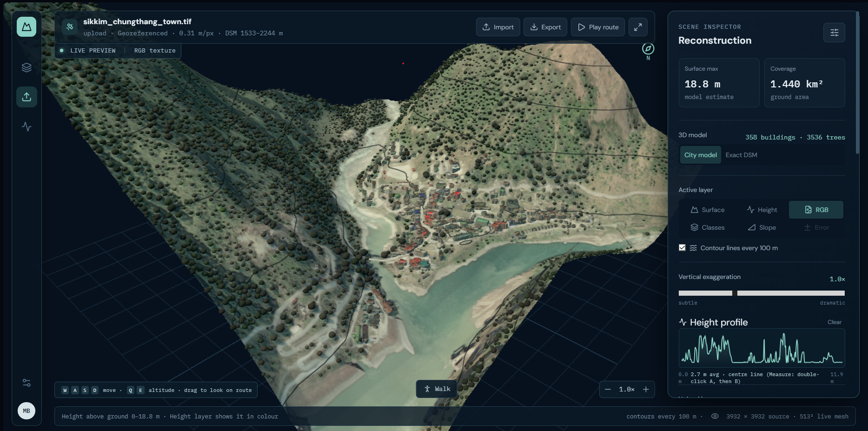The height and width of the screenshot is (431, 868).
Task: Click the Coverage 1.440 km² card
Action: [x=804, y=83]
